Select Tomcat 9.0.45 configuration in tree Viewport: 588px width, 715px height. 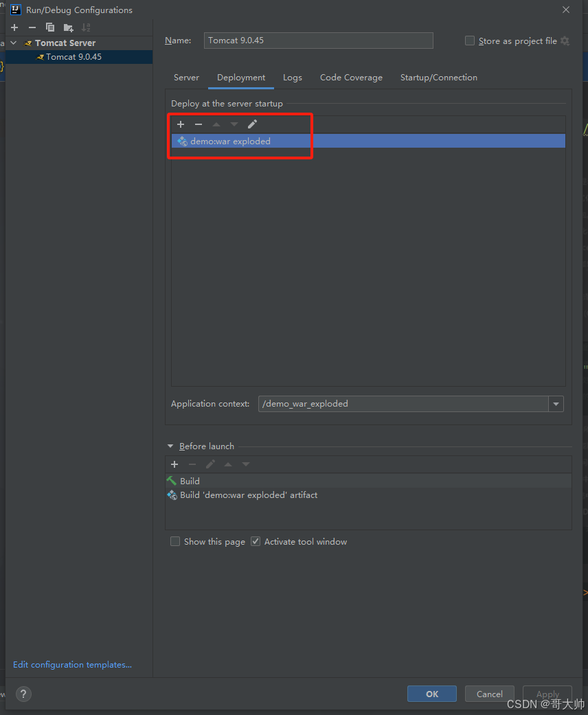point(79,57)
